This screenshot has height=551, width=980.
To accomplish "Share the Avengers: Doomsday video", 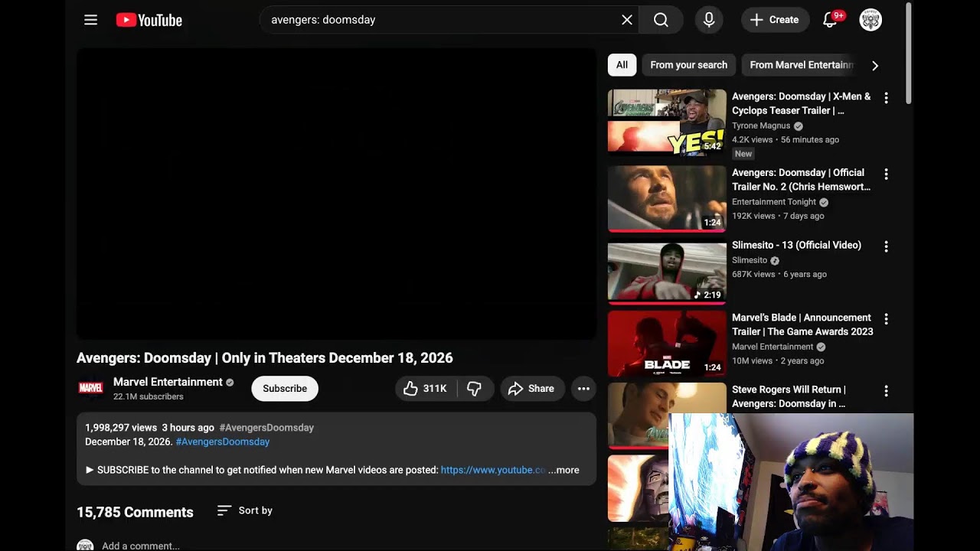I will (532, 389).
